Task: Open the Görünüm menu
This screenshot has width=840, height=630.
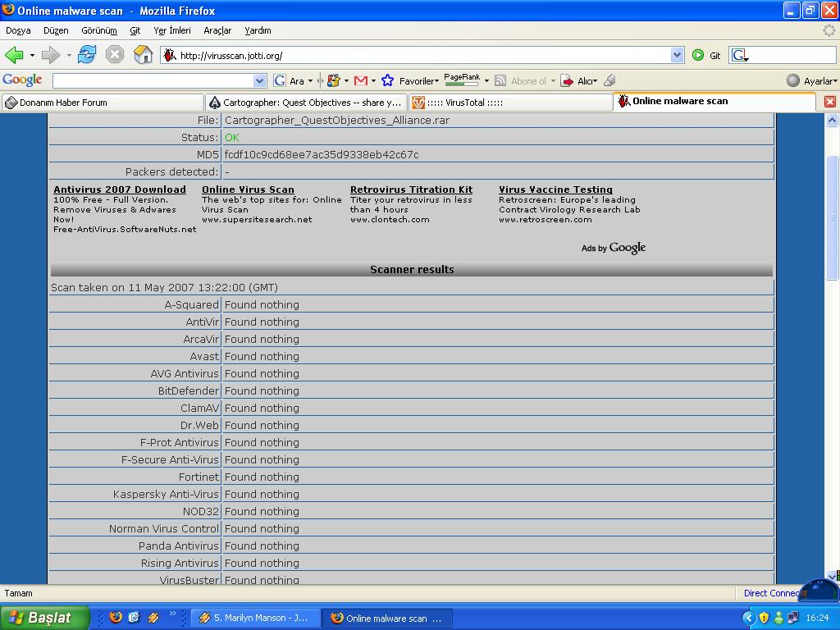Action: click(99, 30)
